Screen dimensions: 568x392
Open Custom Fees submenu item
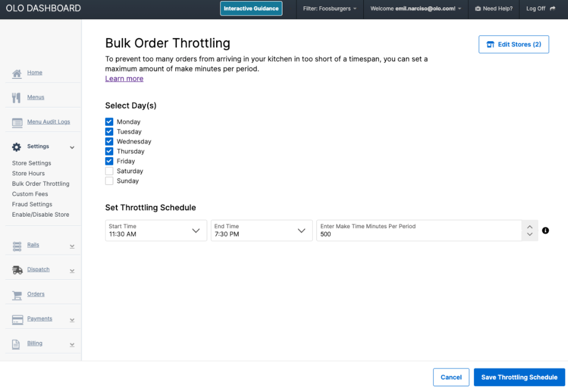(x=30, y=194)
